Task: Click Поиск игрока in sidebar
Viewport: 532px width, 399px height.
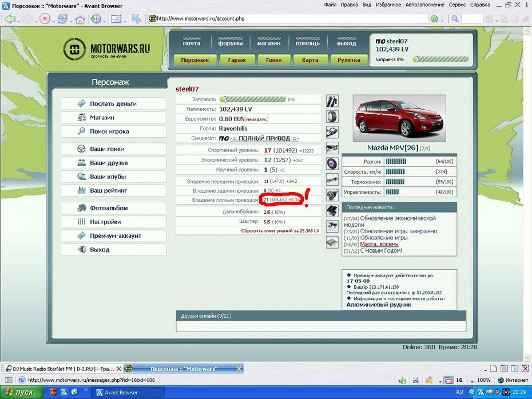Action: coord(113,131)
